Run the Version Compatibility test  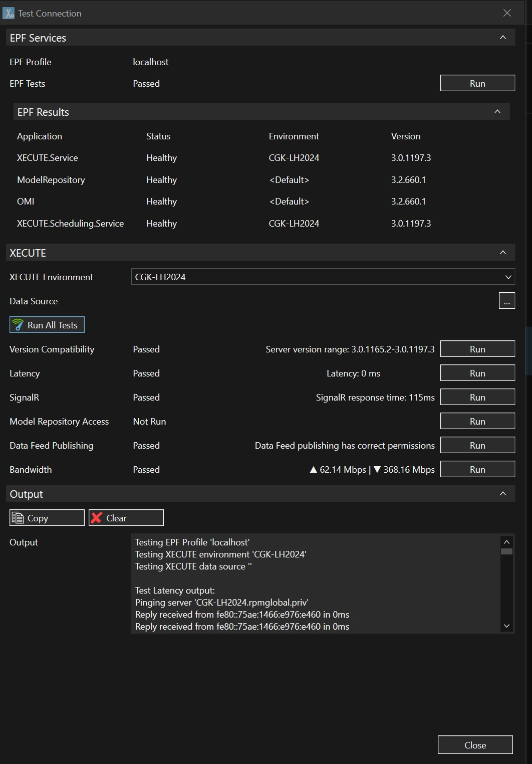[477, 349]
